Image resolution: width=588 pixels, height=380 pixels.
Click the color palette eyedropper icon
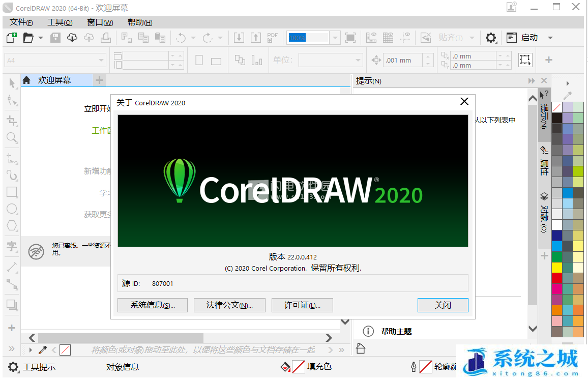(567, 96)
